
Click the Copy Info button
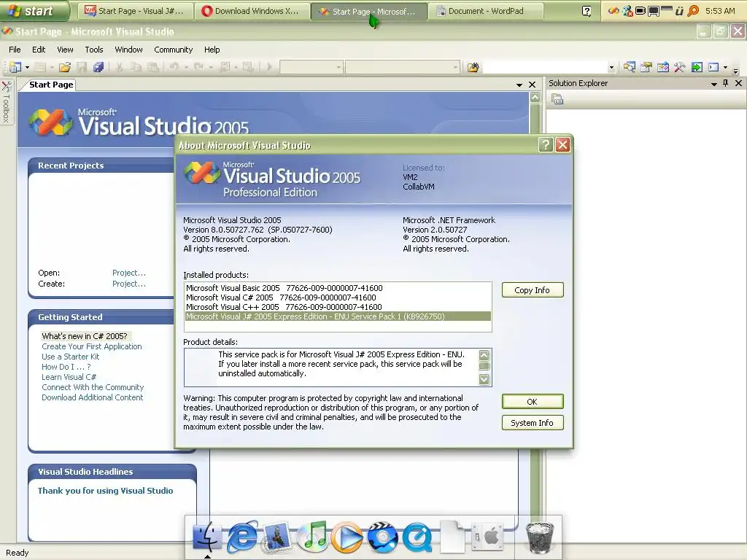tap(532, 290)
